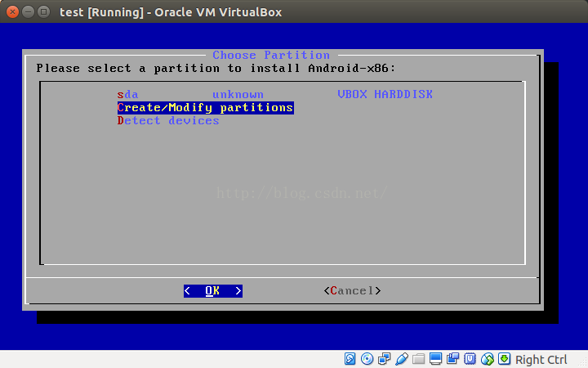Click the Choose Partition dialog title
This screenshot has width=588, height=368.
tap(271, 56)
